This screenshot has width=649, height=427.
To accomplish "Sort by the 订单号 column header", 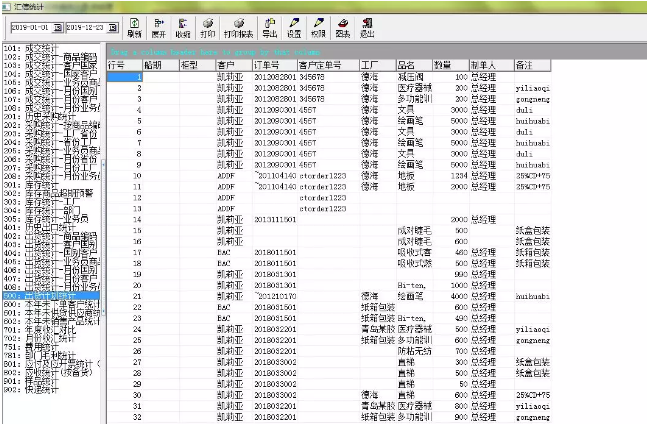I will tap(275, 65).
